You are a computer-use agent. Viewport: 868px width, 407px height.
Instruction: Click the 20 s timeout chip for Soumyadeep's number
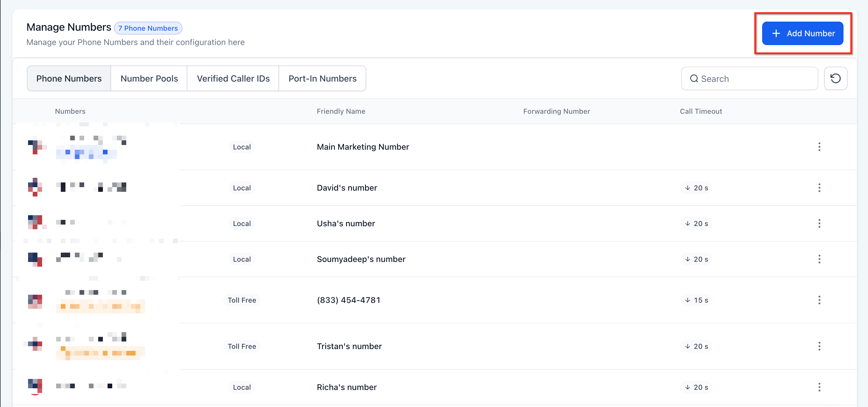696,259
